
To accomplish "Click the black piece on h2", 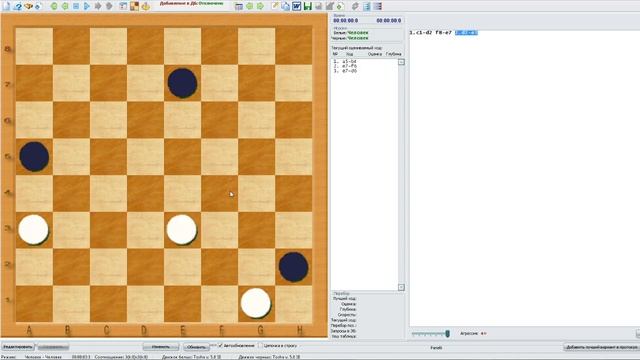I will [x=293, y=267].
